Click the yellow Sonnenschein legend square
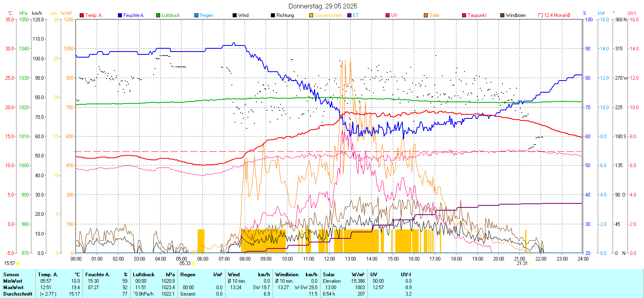 coord(311,15)
